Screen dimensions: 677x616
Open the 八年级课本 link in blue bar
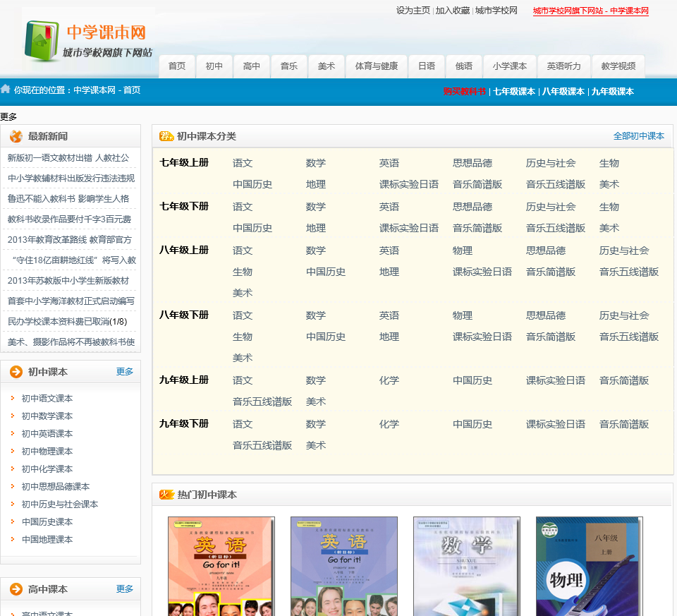(x=563, y=92)
